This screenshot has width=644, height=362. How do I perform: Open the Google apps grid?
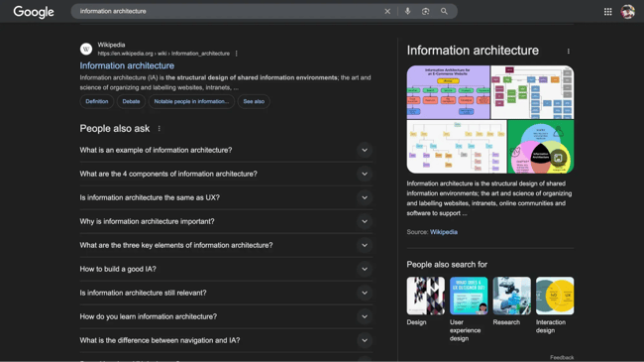click(608, 12)
